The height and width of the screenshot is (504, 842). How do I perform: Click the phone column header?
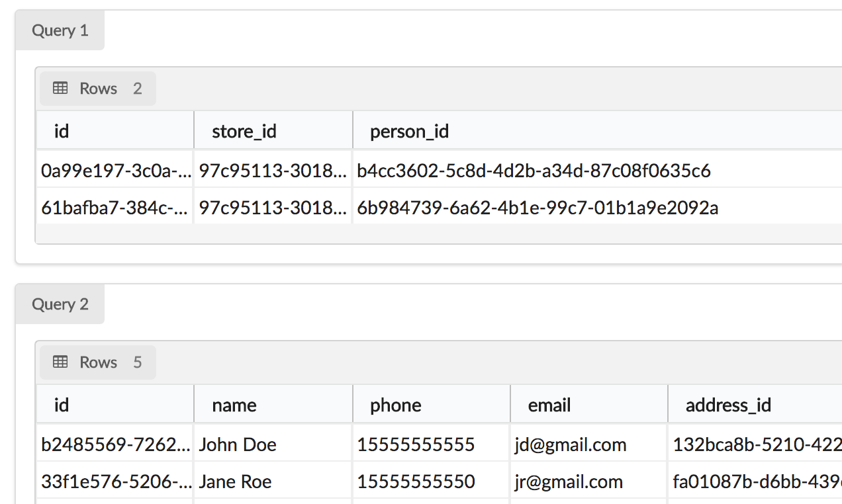tap(432, 404)
